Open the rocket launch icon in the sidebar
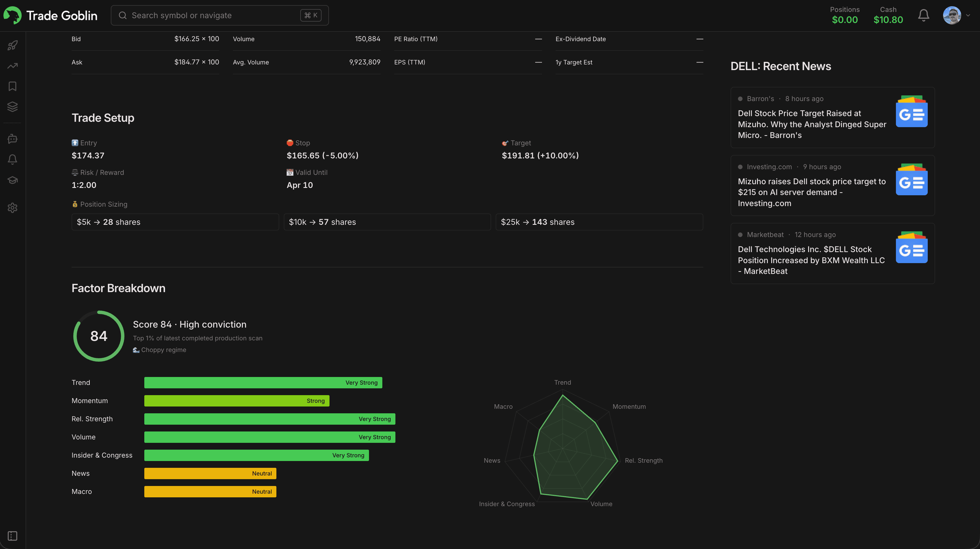This screenshot has width=980, height=549. (x=12, y=45)
